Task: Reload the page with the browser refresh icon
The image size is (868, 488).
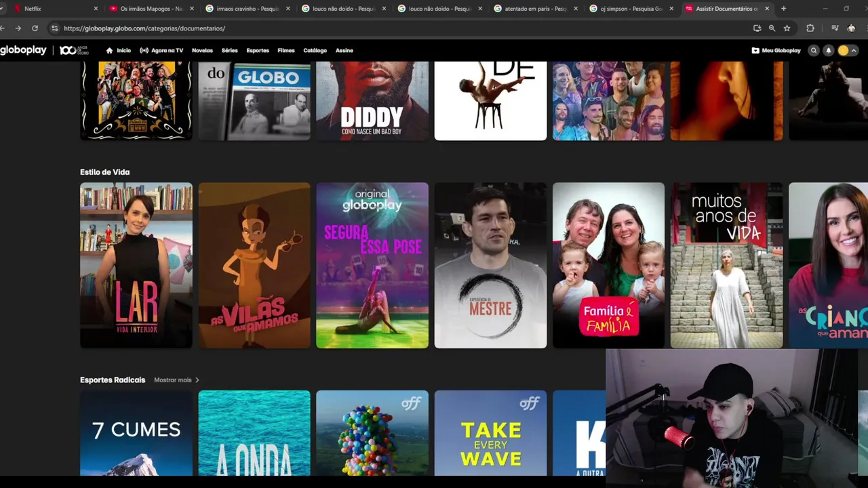Action: [35, 28]
